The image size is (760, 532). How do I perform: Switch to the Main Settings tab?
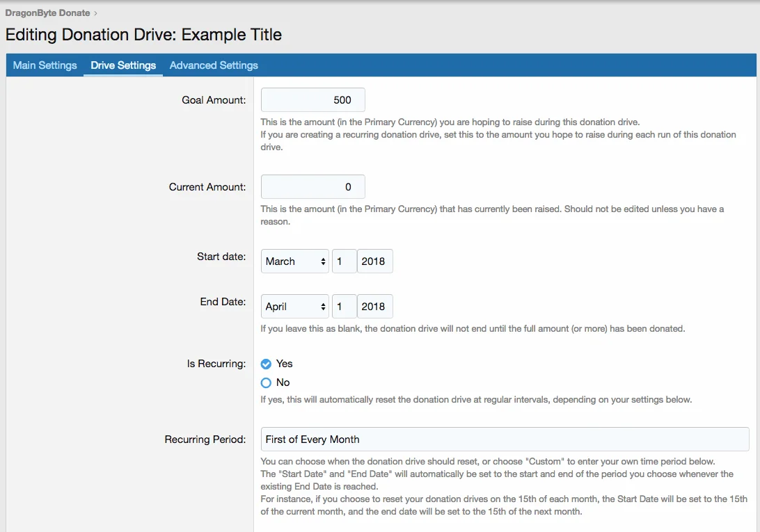coord(45,65)
